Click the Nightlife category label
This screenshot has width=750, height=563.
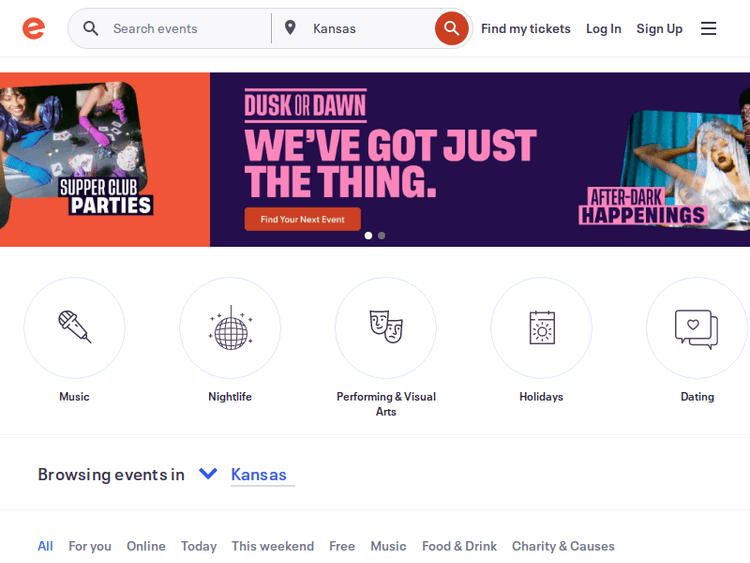230,397
